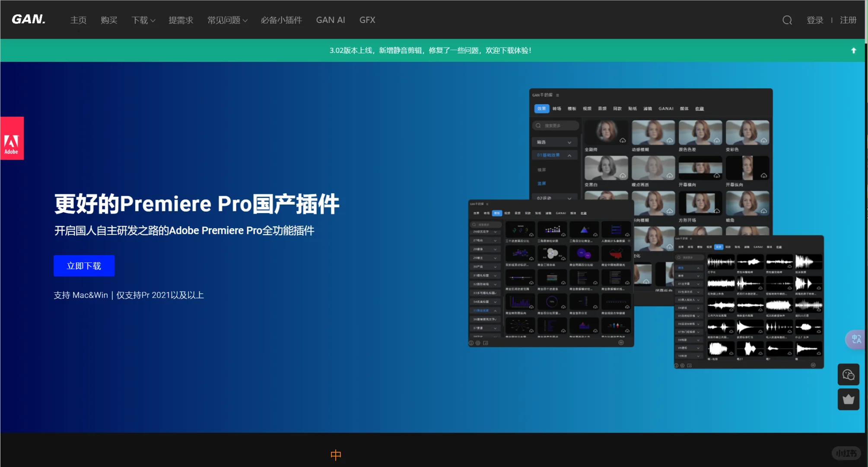The image size is (868, 467).
Task: Open the site search magnifier
Action: coord(786,20)
